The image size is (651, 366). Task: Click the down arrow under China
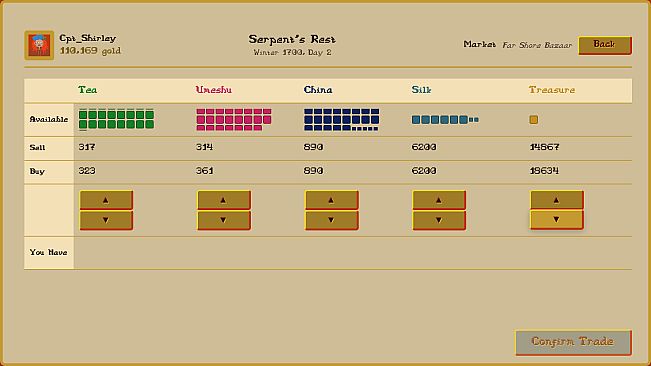pos(332,220)
